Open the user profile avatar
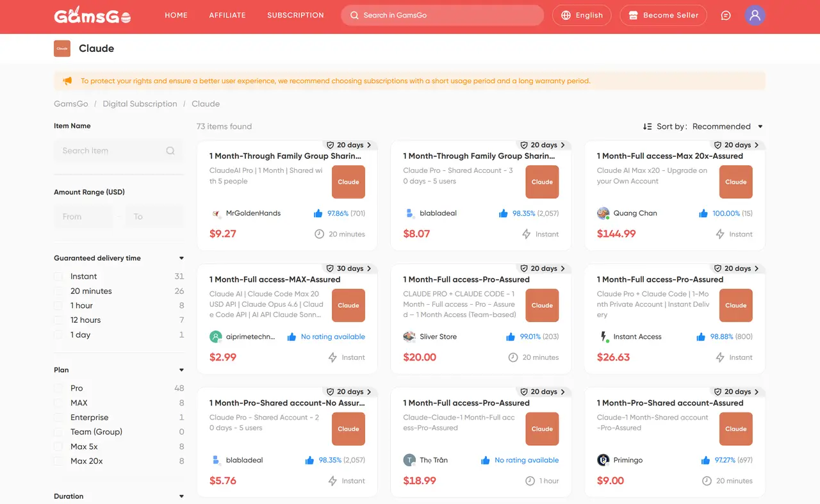Screen dimensions: 820x504 [755, 15]
